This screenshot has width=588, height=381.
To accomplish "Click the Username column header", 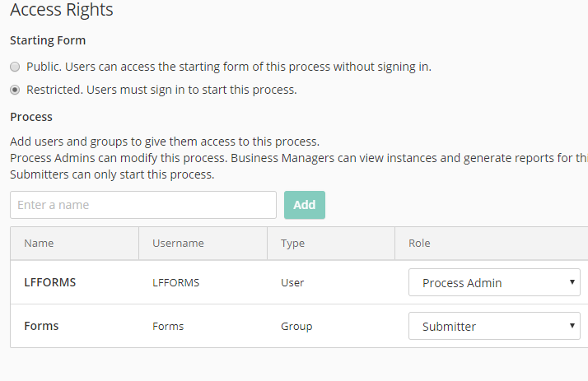I will [178, 244].
